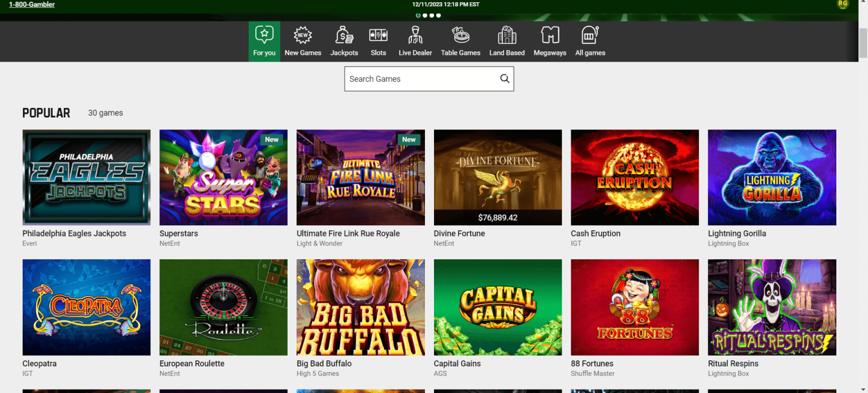Focus the Search Games input field
The image size is (868, 393).
pos(429,79)
